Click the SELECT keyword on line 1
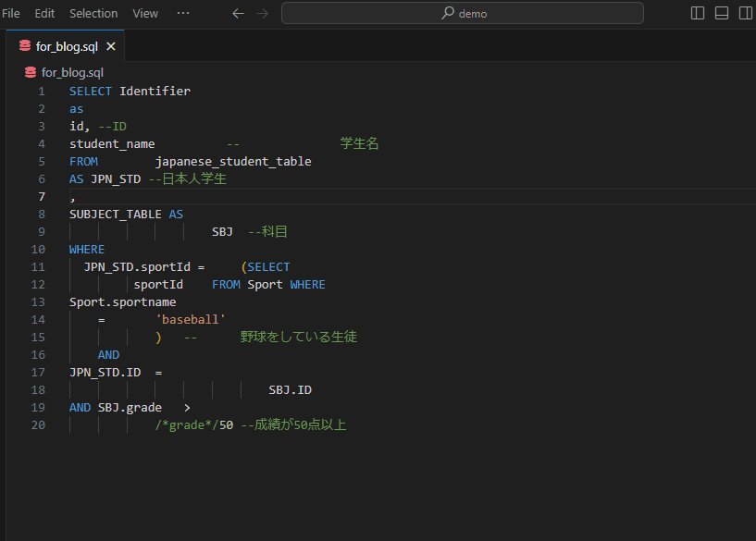Screen dimensions: 756x541 point(91,92)
